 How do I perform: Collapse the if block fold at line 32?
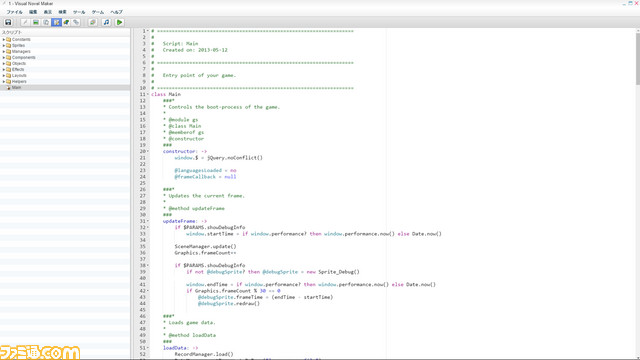pyautogui.click(x=148, y=227)
